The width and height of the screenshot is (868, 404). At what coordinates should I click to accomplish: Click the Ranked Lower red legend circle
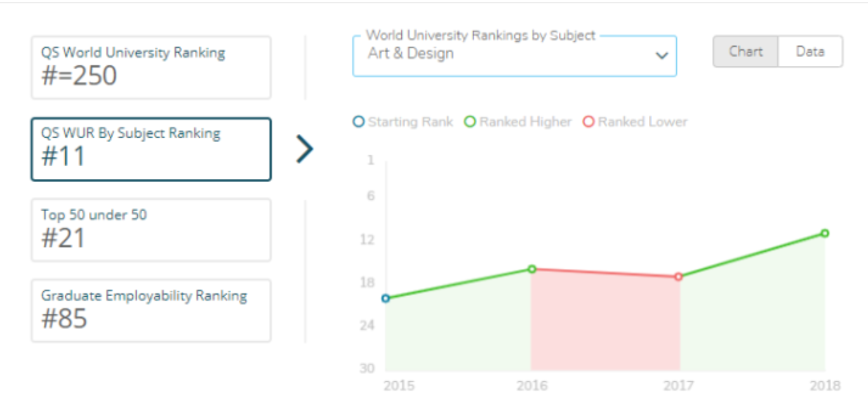pos(589,122)
